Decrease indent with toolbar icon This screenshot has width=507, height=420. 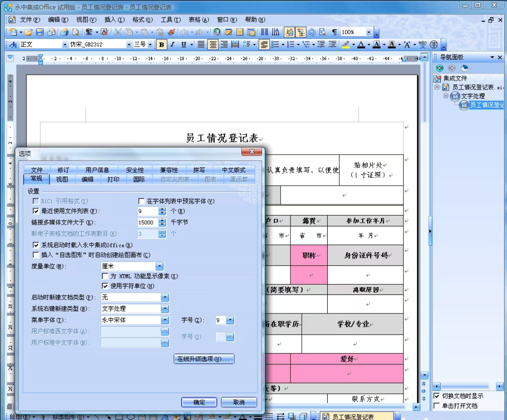tap(321, 45)
